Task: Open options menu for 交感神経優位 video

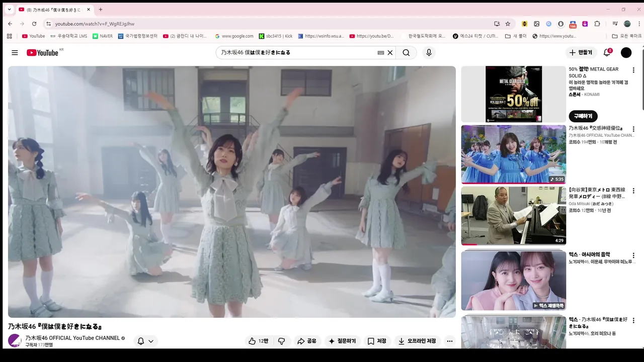Action: pyautogui.click(x=633, y=129)
